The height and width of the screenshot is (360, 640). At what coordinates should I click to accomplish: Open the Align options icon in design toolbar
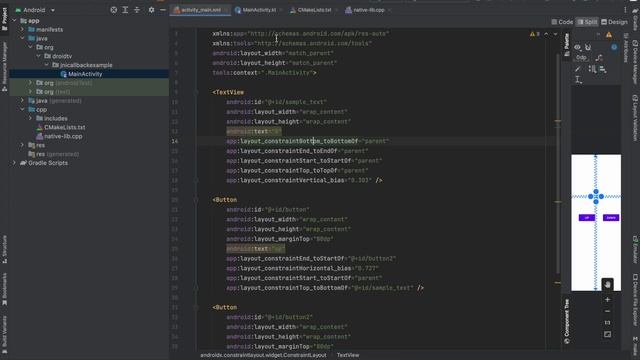[x=603, y=69]
